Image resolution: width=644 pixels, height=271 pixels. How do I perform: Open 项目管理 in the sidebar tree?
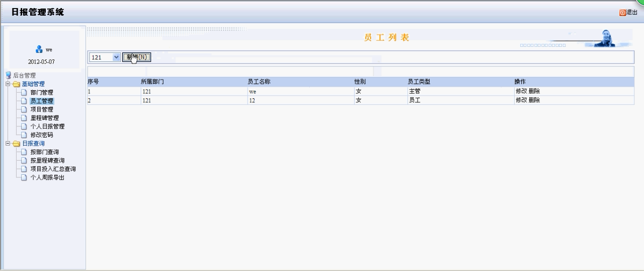pos(41,109)
